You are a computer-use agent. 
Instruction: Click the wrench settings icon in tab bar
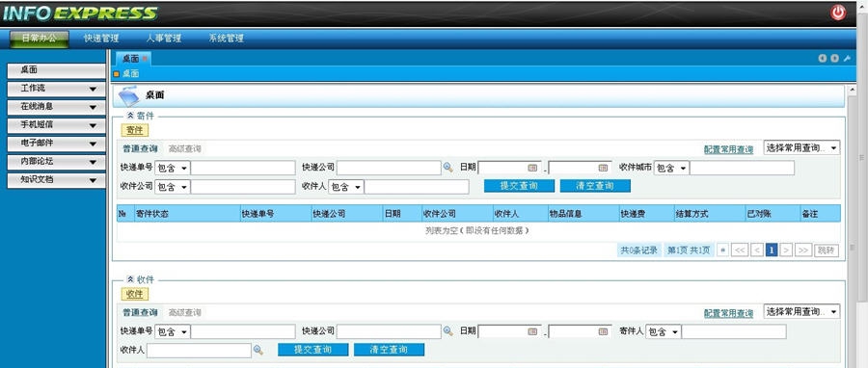pyautogui.click(x=847, y=58)
